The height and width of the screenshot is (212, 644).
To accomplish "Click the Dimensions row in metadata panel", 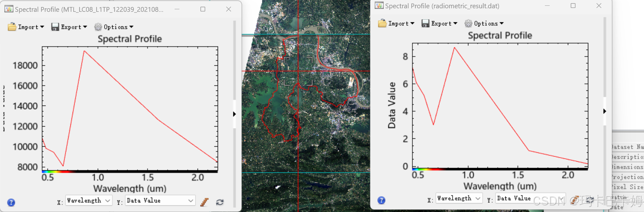I will 628,167.
